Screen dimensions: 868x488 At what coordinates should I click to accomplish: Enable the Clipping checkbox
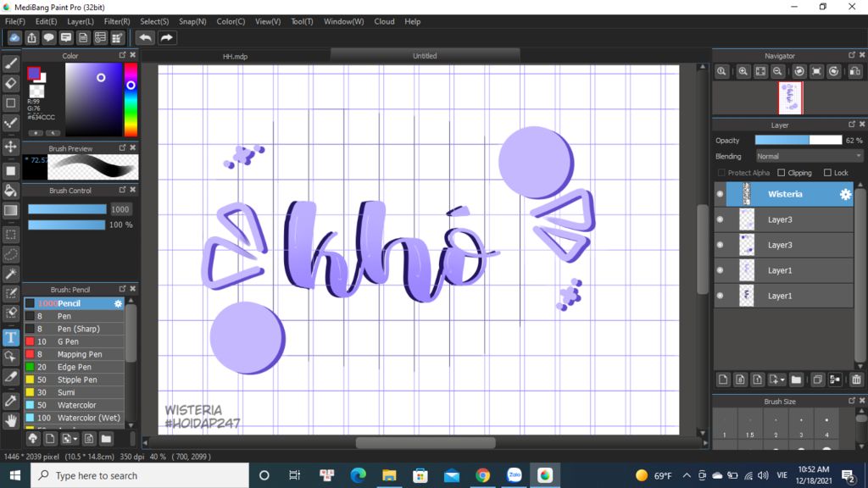click(x=781, y=173)
